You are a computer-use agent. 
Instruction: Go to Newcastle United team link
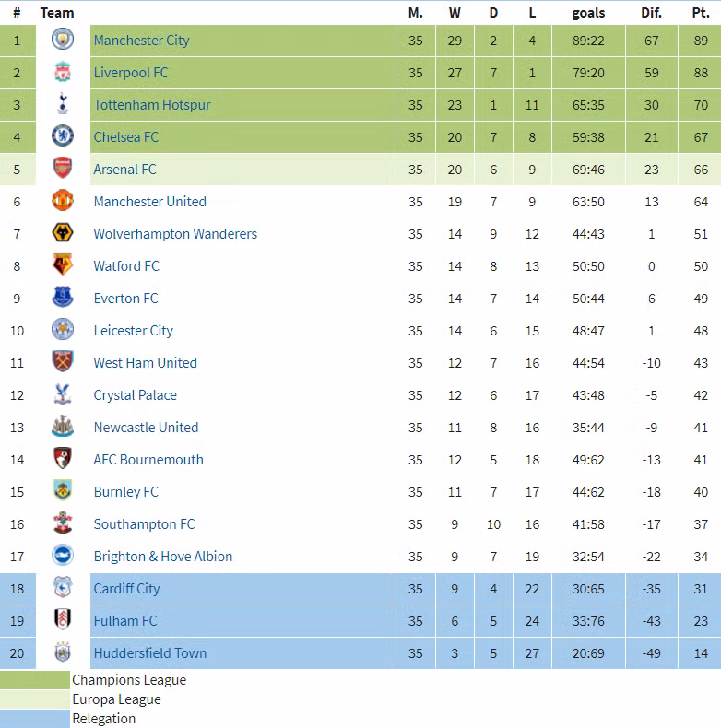point(146,427)
